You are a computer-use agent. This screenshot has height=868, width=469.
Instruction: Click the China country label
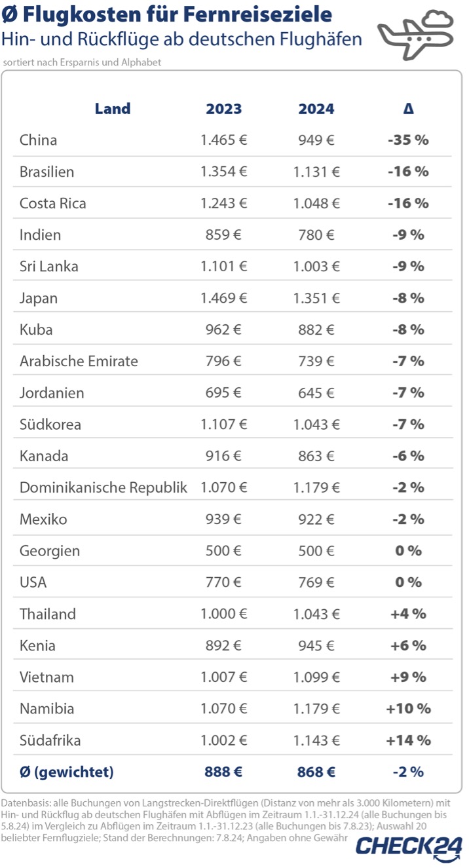click(38, 140)
